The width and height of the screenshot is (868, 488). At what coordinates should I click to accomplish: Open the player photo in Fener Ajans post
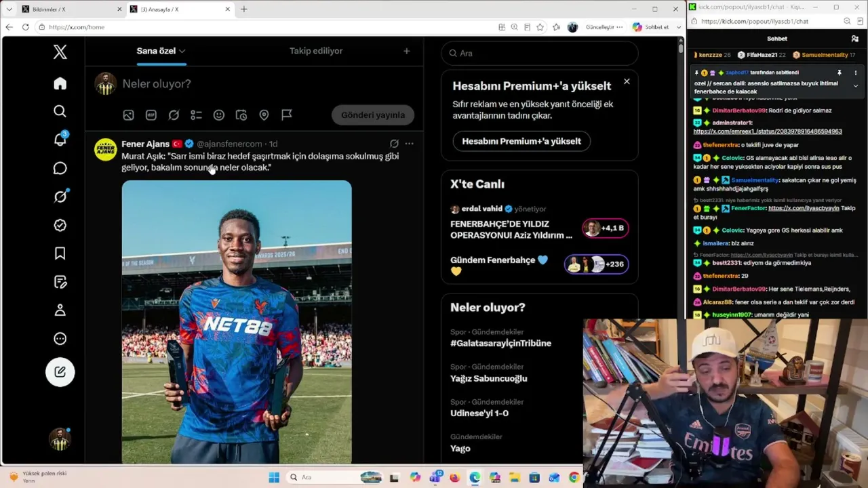[237, 322]
